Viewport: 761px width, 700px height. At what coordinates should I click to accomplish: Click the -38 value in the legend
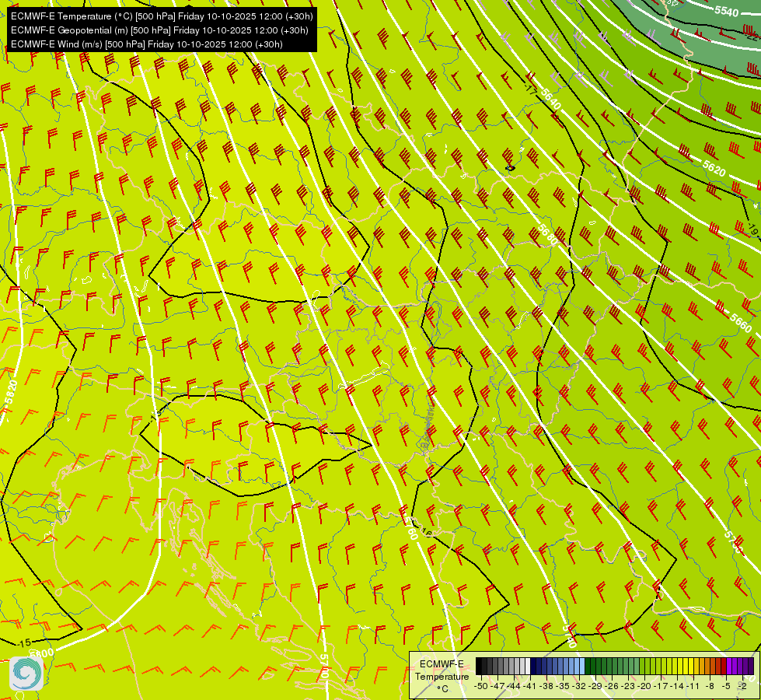point(546,686)
